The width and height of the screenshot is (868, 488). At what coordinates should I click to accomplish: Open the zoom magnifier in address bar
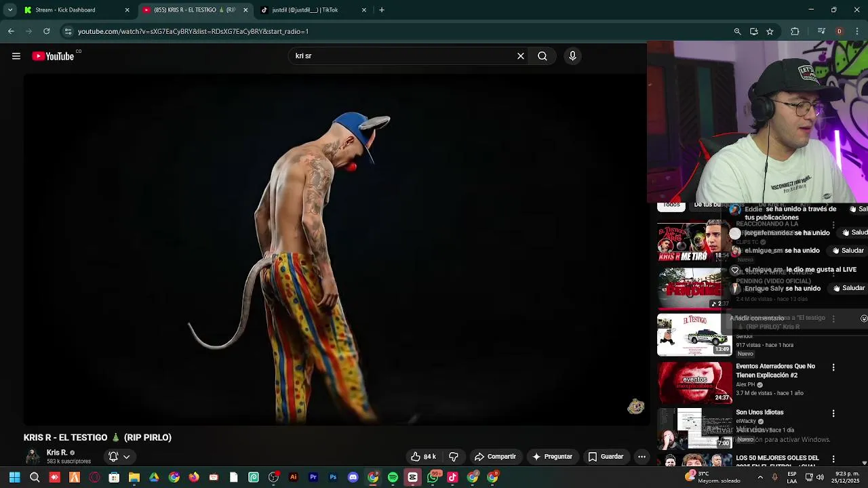(737, 31)
